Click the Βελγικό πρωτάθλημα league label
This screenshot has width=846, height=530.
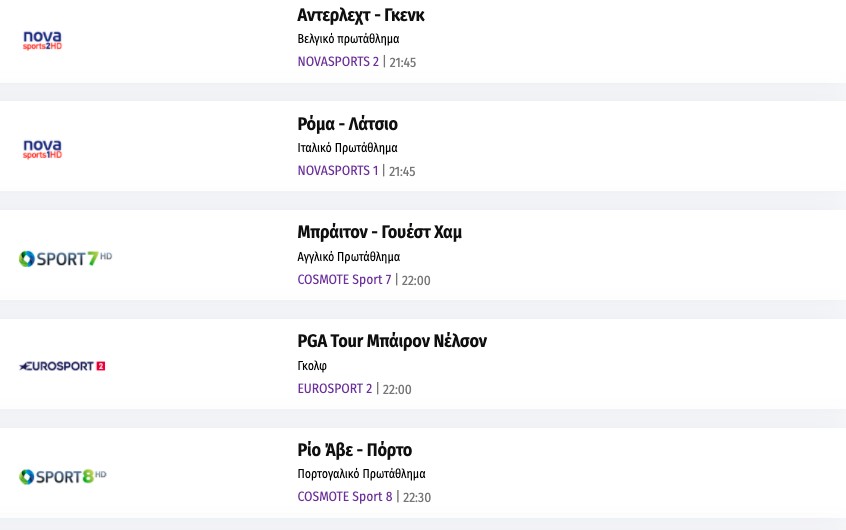coord(348,39)
